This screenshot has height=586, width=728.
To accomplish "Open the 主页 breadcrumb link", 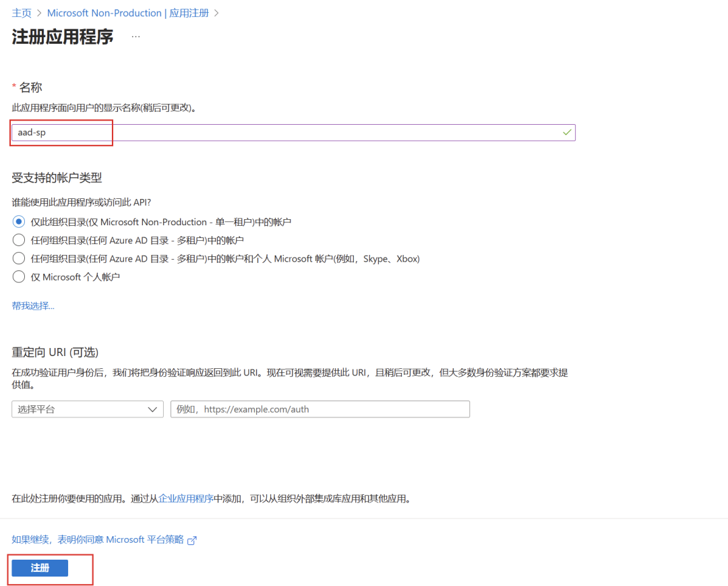I will [22, 13].
